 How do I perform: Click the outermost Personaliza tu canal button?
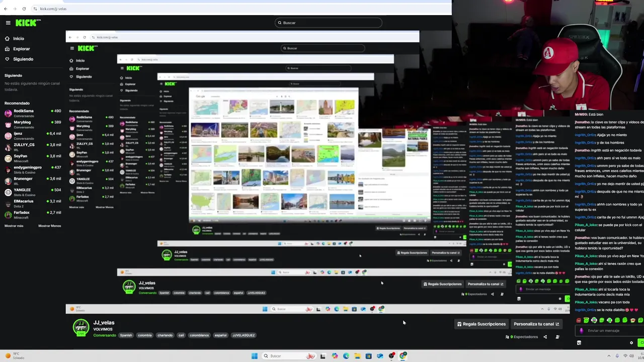pos(536,324)
